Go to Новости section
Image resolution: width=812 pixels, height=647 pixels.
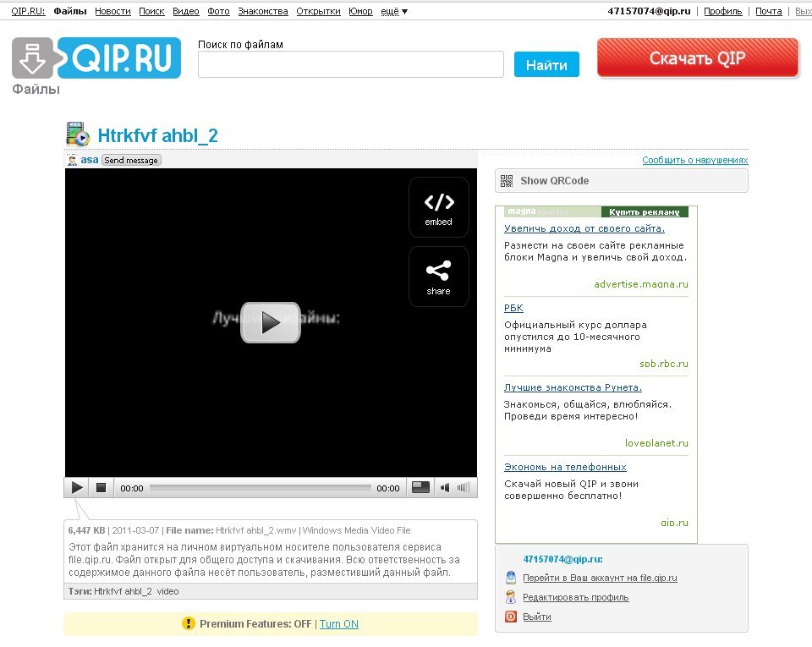pos(112,11)
